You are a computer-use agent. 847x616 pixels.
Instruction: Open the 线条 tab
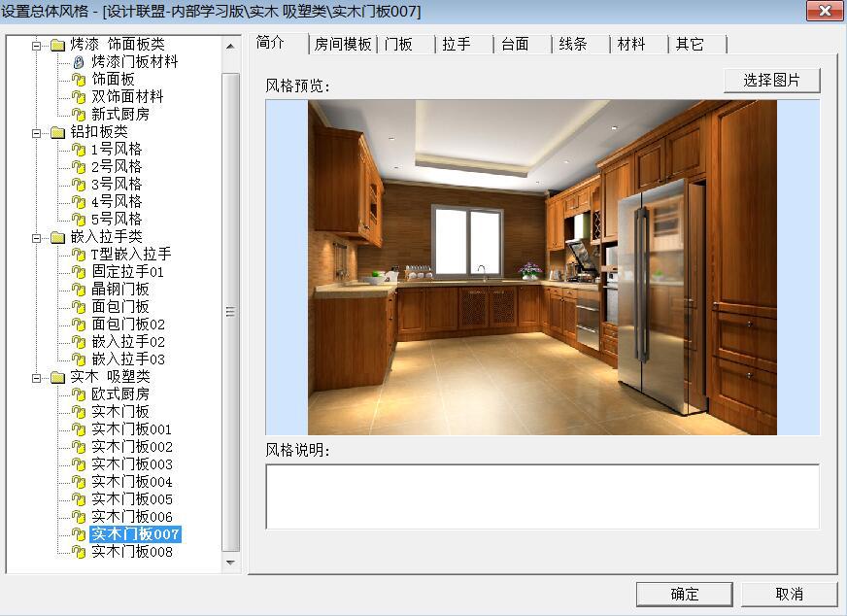[x=581, y=45]
